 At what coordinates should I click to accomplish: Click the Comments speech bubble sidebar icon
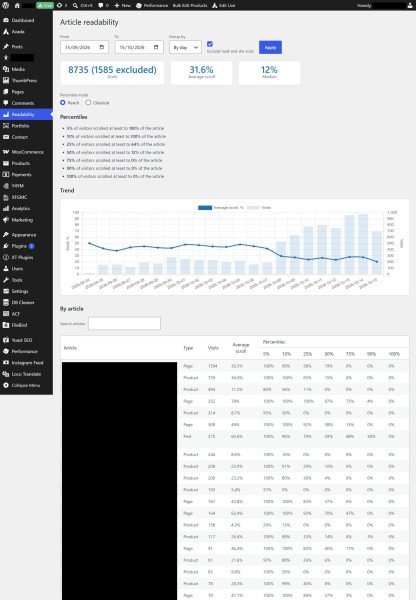pos(6,103)
